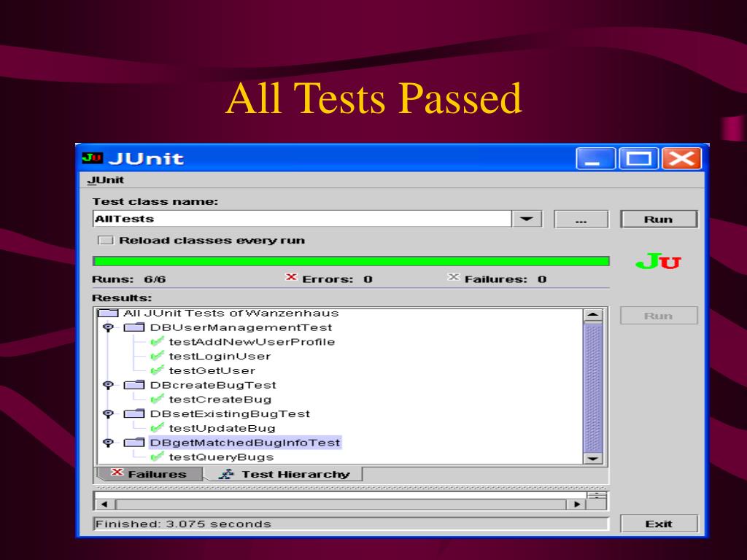This screenshot has width=747, height=560.
Task: Select the DBcreateBugTest tree row
Action: click(213, 385)
